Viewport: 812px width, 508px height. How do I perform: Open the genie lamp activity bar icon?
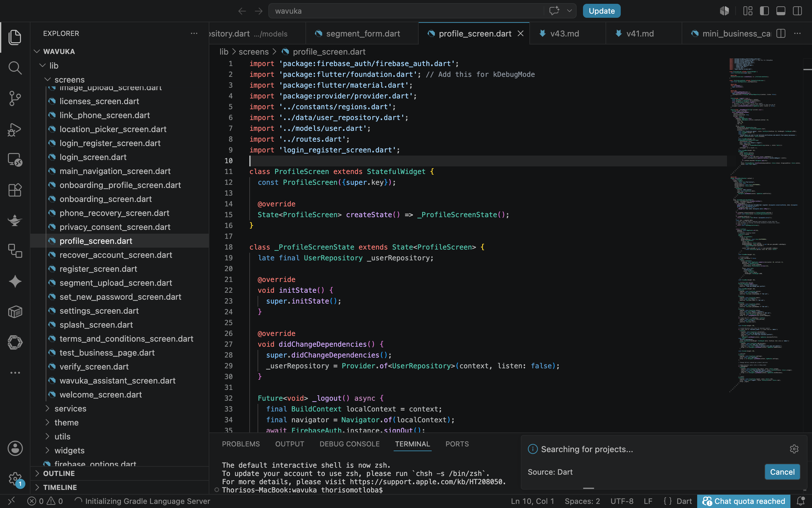pos(15,220)
